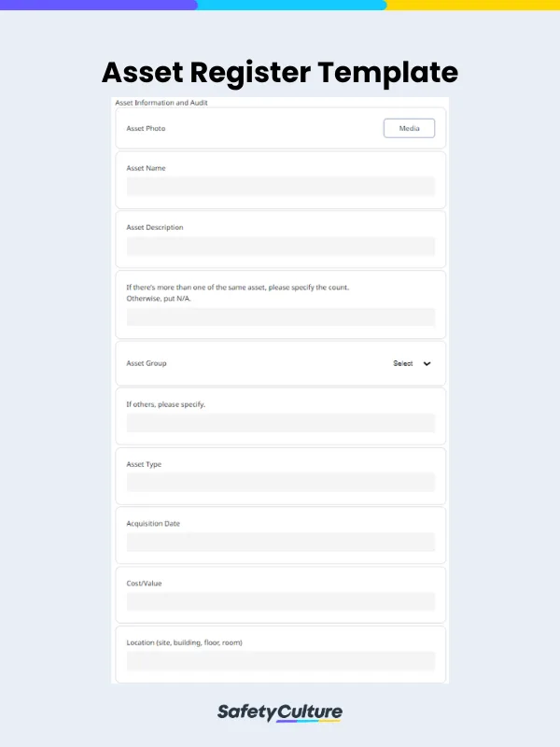The width and height of the screenshot is (560, 747).
Task: Click inside the Asset Name input field
Action: [280, 187]
